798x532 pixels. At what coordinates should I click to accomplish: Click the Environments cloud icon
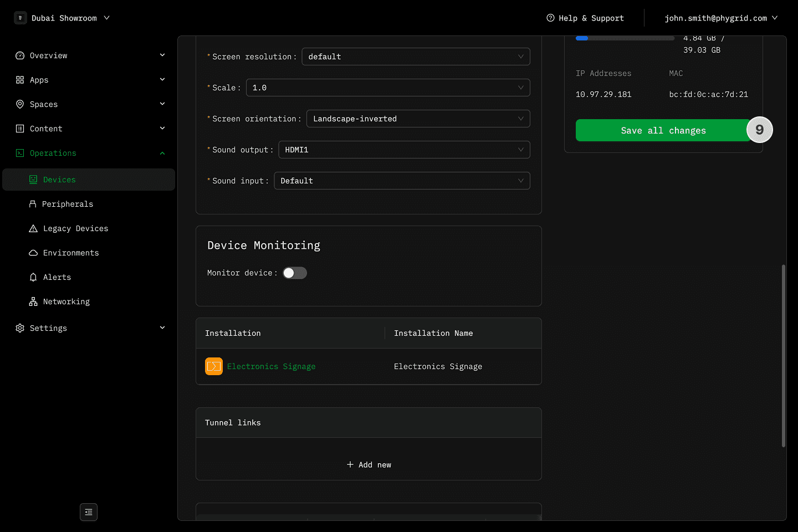point(33,253)
